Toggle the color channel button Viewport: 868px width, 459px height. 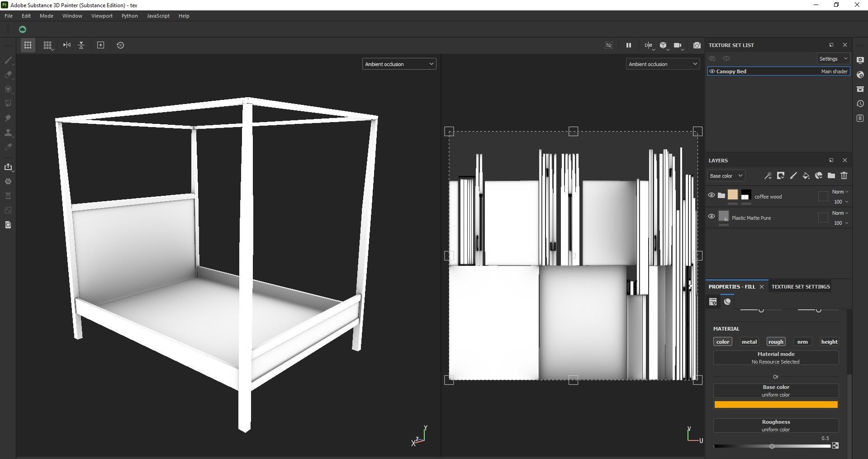723,342
